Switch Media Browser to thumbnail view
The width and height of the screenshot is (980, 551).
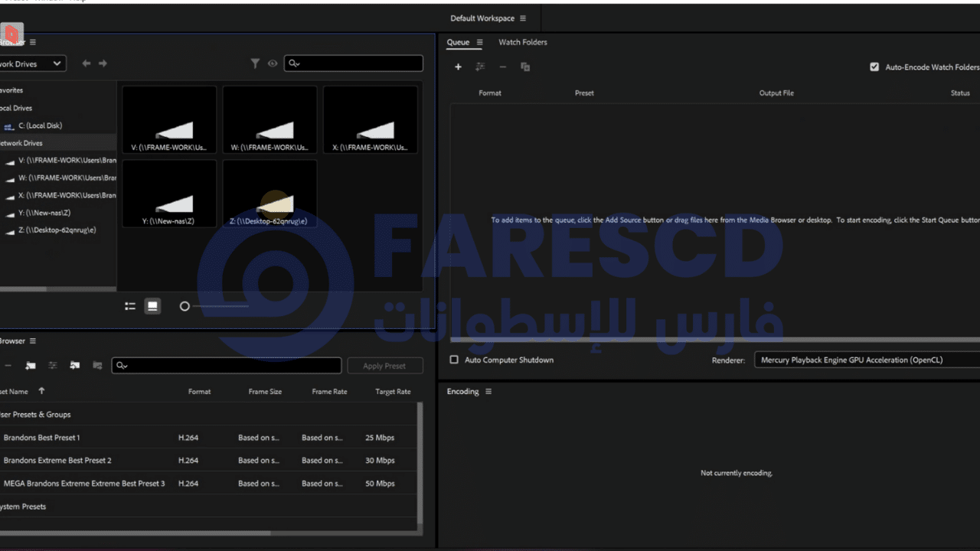click(152, 306)
